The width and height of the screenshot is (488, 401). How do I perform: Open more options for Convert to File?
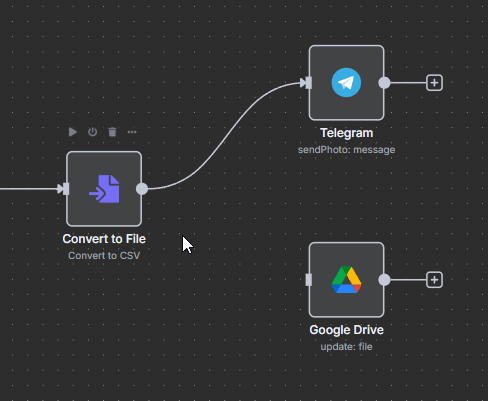coord(132,132)
